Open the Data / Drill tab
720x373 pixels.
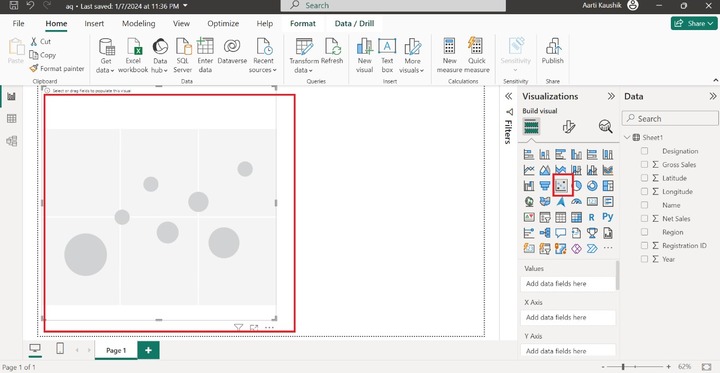tap(354, 23)
